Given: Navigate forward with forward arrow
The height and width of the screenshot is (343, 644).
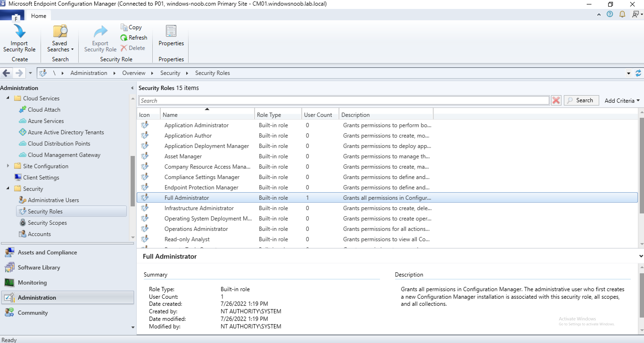Looking at the screenshot, I should coord(19,73).
